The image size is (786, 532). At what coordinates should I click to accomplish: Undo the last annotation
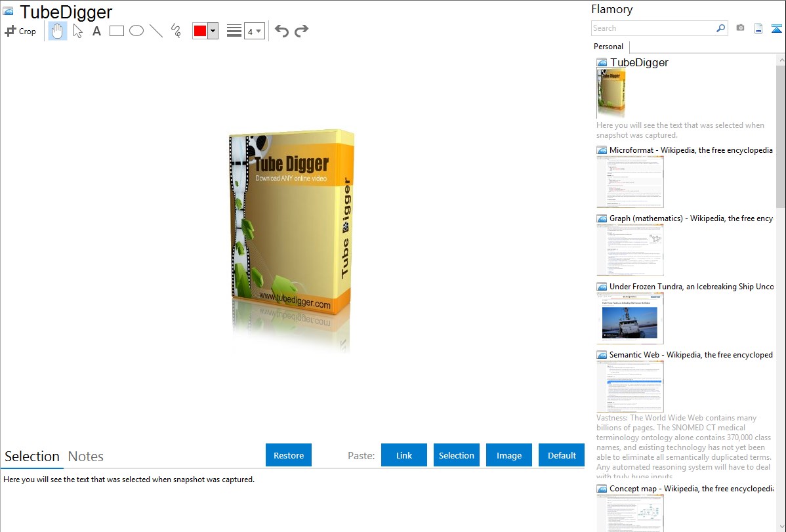[281, 31]
